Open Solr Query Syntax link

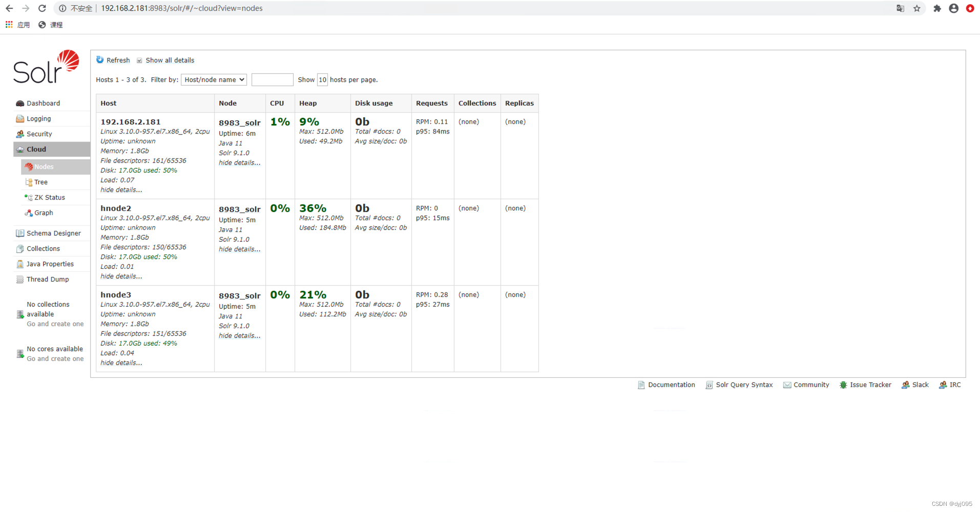pyautogui.click(x=744, y=385)
